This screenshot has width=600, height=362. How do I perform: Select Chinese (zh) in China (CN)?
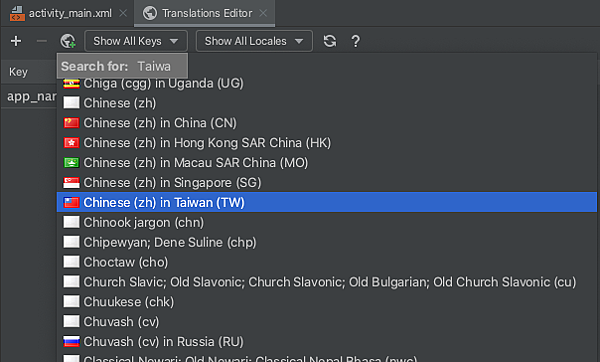[327, 123]
